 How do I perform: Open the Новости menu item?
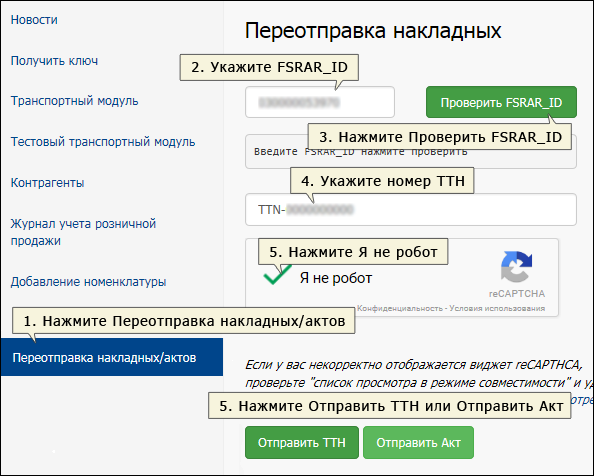(x=34, y=20)
